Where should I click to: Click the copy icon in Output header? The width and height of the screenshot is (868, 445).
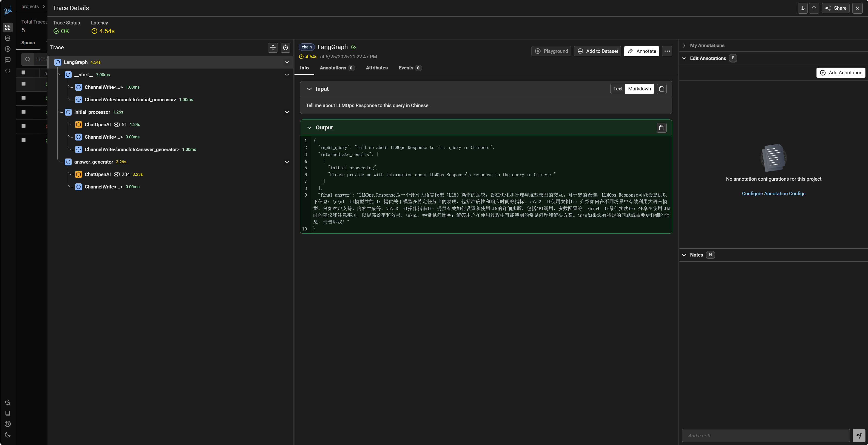[662, 128]
